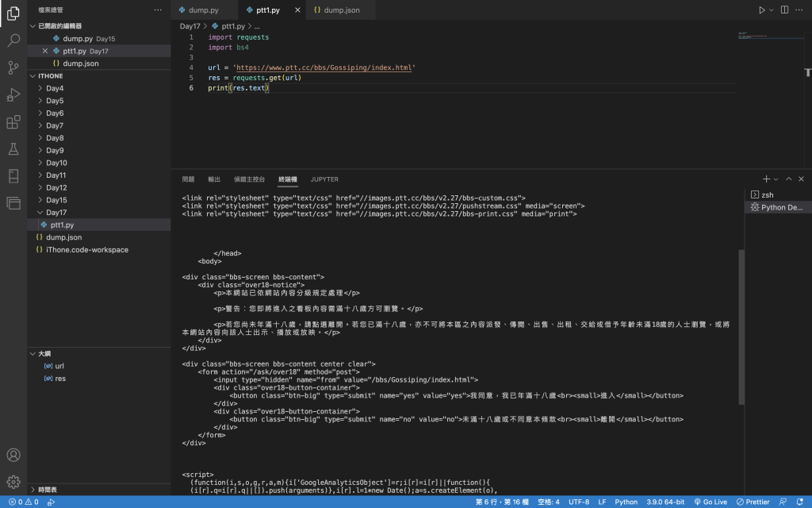This screenshot has width=812, height=508.
Task: Toggle Go Live server in status bar
Action: (x=710, y=502)
